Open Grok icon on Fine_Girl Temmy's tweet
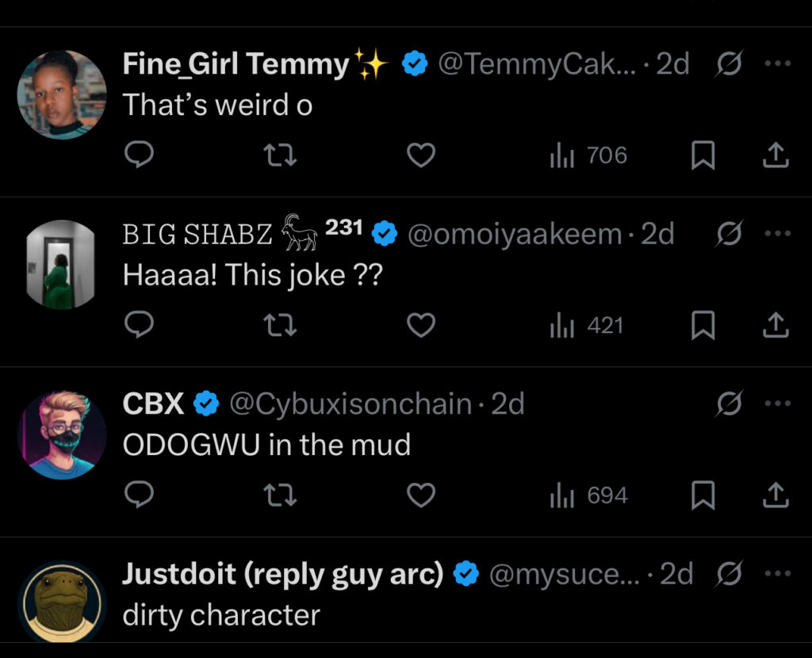812x658 pixels. coord(727,64)
